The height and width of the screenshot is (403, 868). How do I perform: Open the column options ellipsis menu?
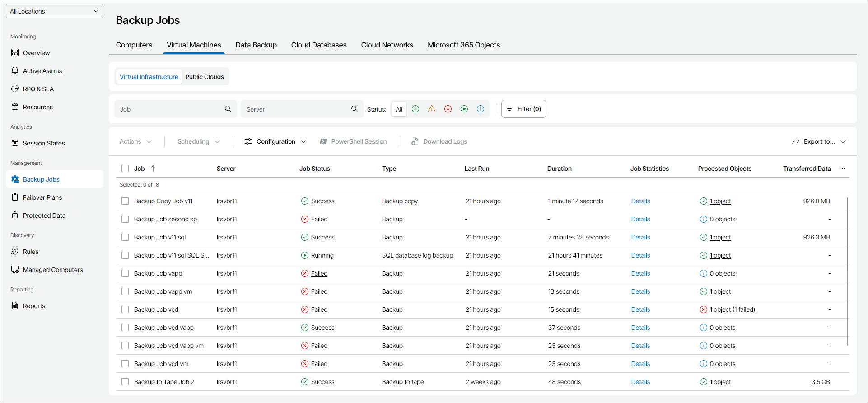tap(842, 169)
